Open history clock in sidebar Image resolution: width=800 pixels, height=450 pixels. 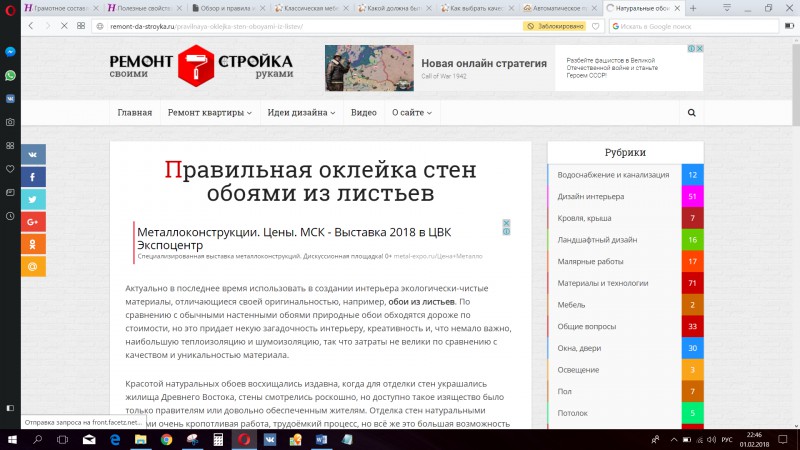coord(10,216)
